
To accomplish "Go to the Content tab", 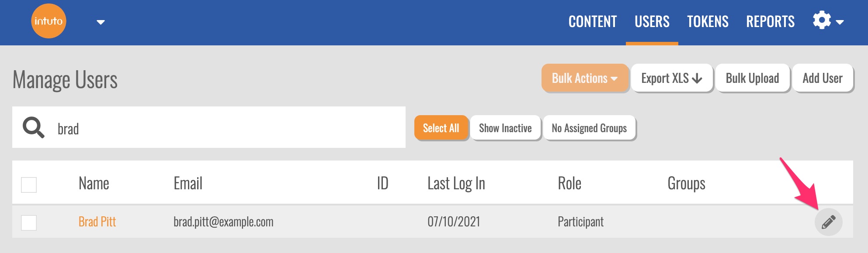I will 592,22.
